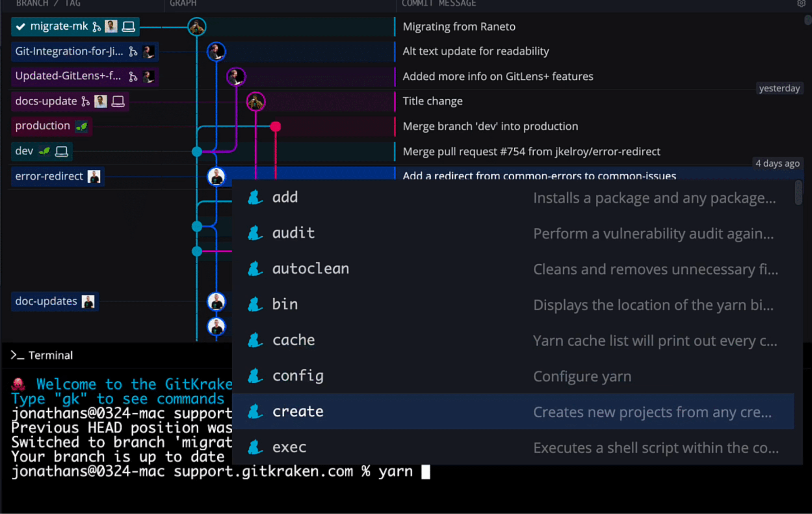Click the dev merge commit node

(x=197, y=152)
